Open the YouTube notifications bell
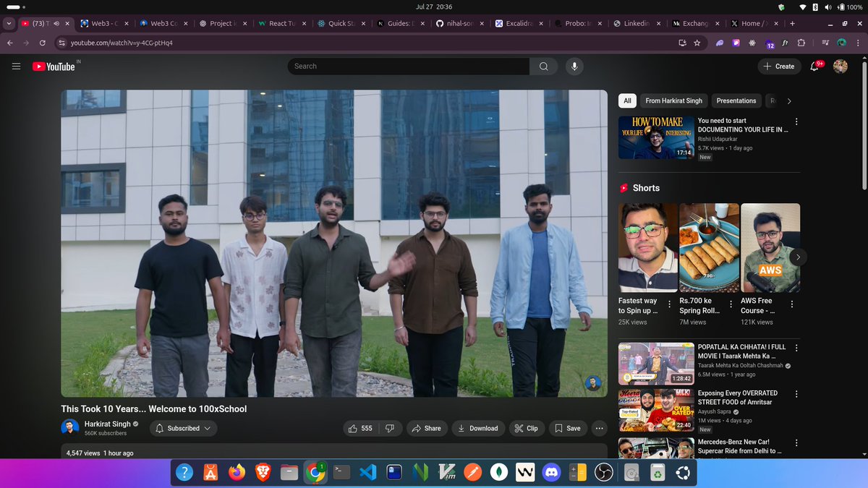 [814, 67]
